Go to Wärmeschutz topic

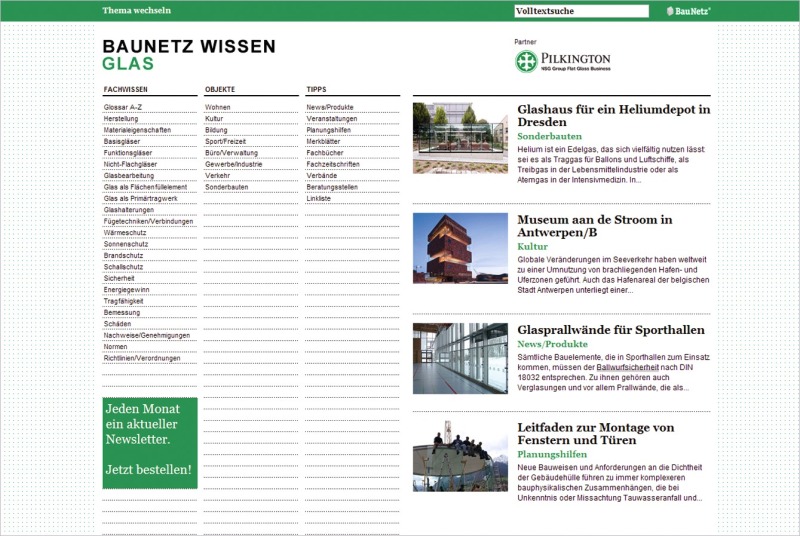(x=124, y=233)
